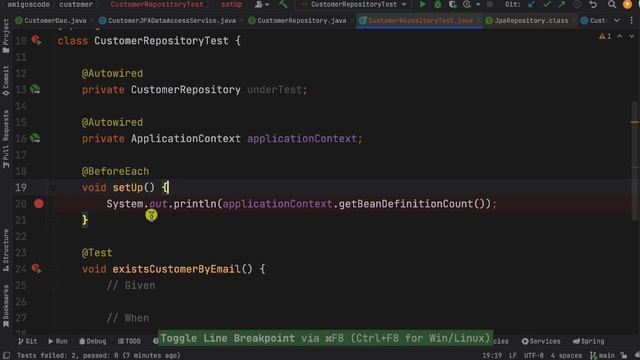
Task: Open Search Everywhere magnifier icon
Action: 611,4
